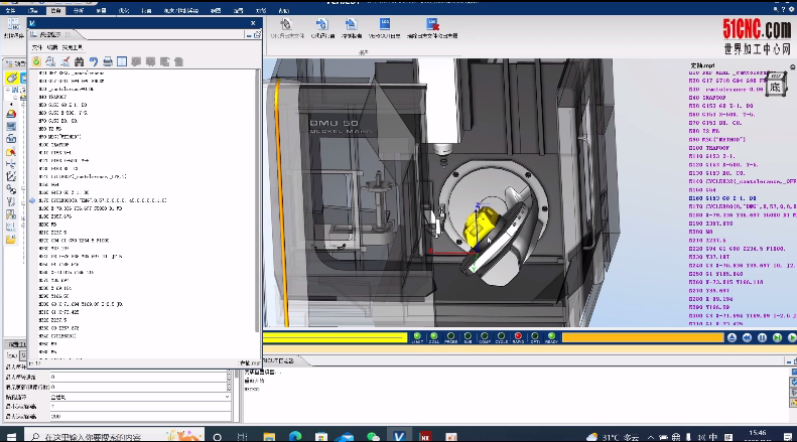Image resolution: width=797 pixels, height=442 pixels.
Task: Click the printer icon in the editor toolbar
Action: click(x=107, y=61)
